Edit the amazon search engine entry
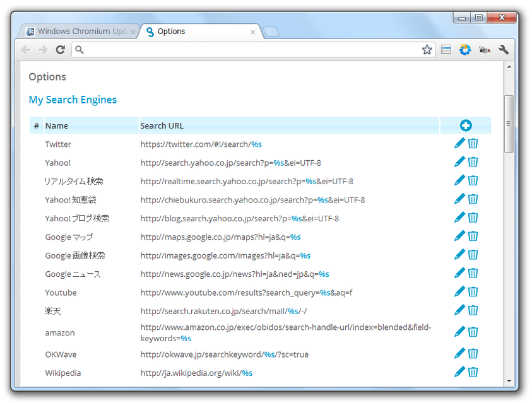This screenshot has width=532, height=403. [459, 332]
